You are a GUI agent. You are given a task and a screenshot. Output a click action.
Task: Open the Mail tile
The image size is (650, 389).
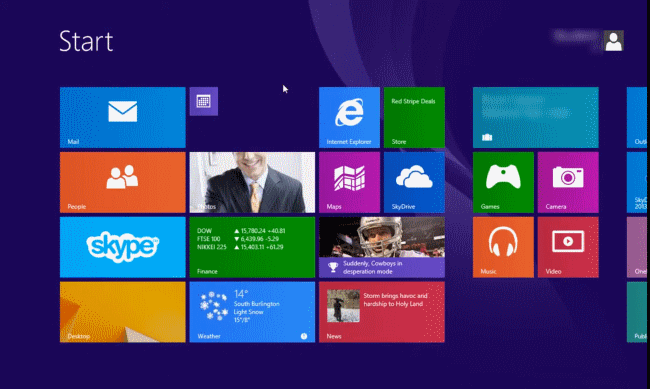pos(123,117)
